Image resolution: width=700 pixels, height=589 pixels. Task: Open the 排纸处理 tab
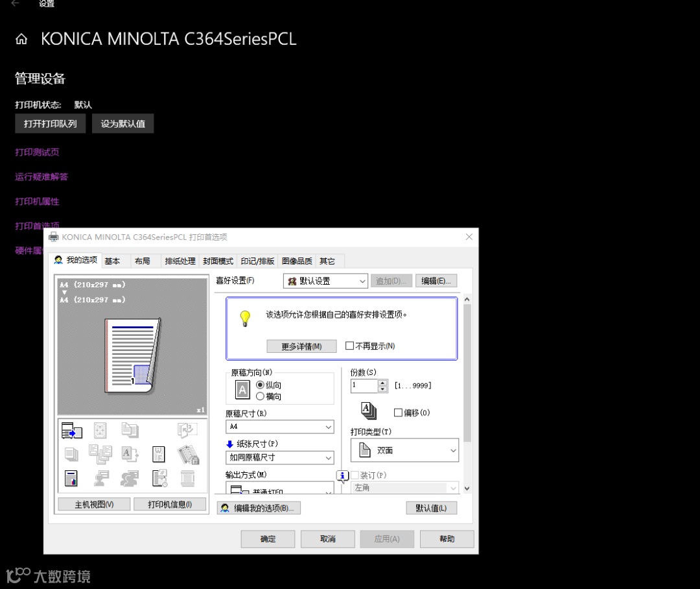180,261
